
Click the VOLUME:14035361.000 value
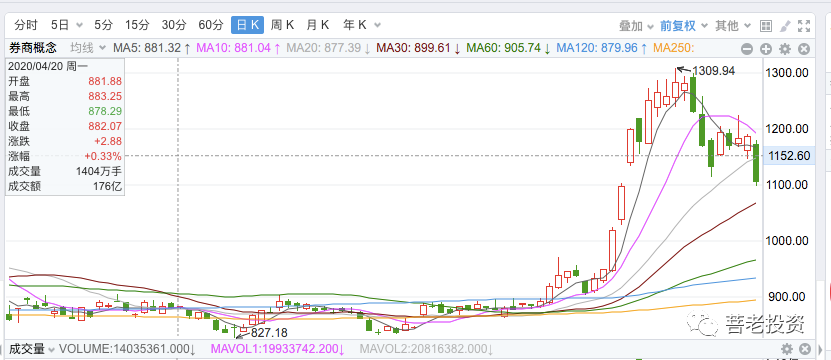(128, 349)
